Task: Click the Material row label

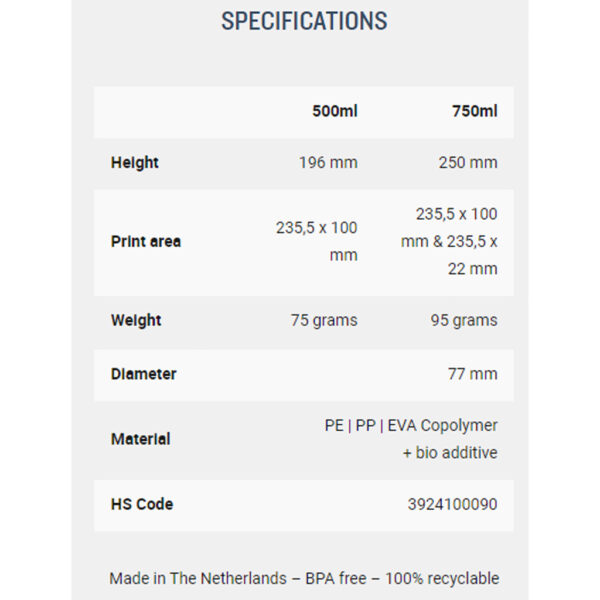Action: [140, 439]
